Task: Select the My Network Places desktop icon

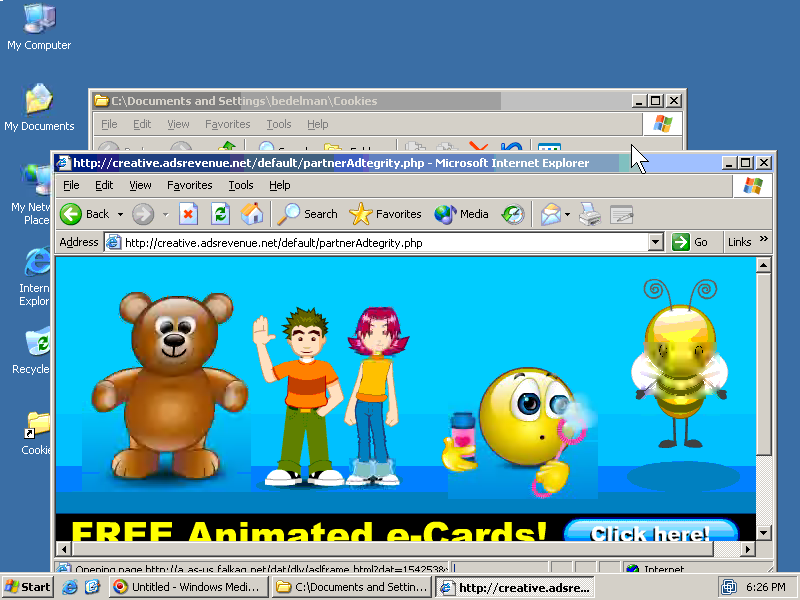Action: (31, 195)
